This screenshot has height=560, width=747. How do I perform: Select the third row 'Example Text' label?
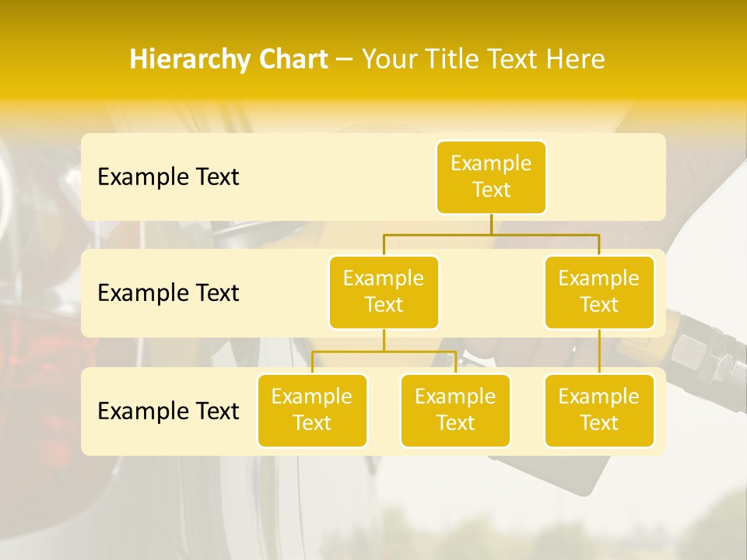[x=167, y=411]
